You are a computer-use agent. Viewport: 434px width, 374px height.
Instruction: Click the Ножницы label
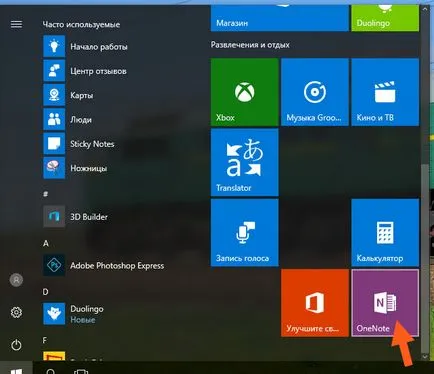coord(89,168)
